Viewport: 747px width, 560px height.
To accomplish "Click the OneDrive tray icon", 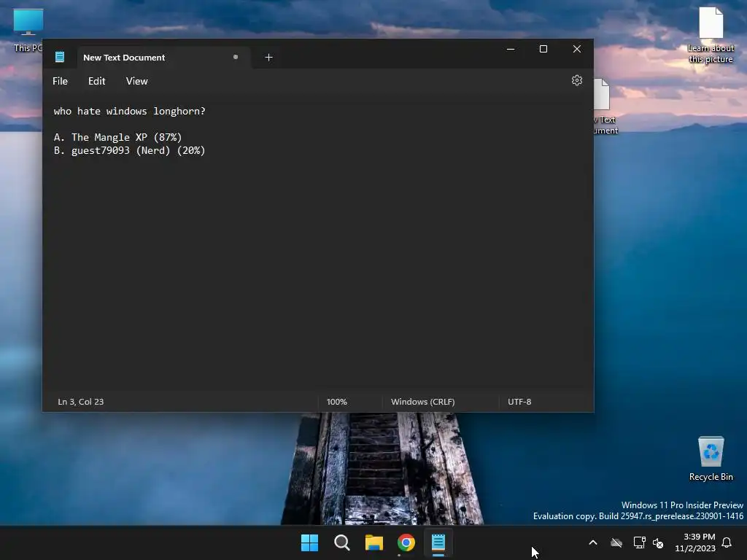I will (x=616, y=542).
